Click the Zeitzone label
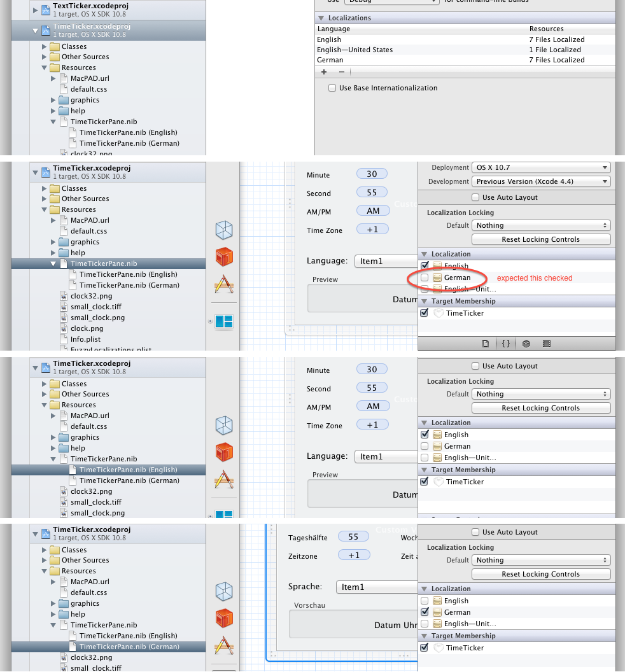The width and height of the screenshot is (625, 672). 303,556
